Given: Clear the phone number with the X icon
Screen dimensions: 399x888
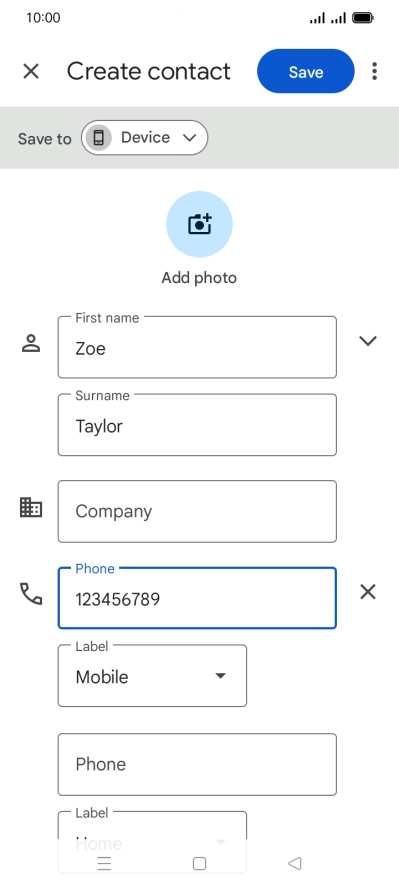Looking at the screenshot, I should (368, 592).
